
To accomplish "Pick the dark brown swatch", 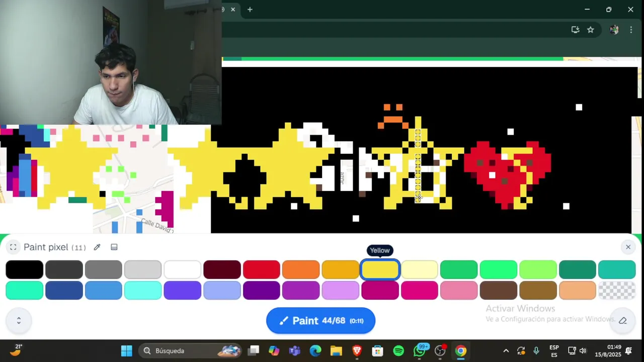I will [x=498, y=291].
